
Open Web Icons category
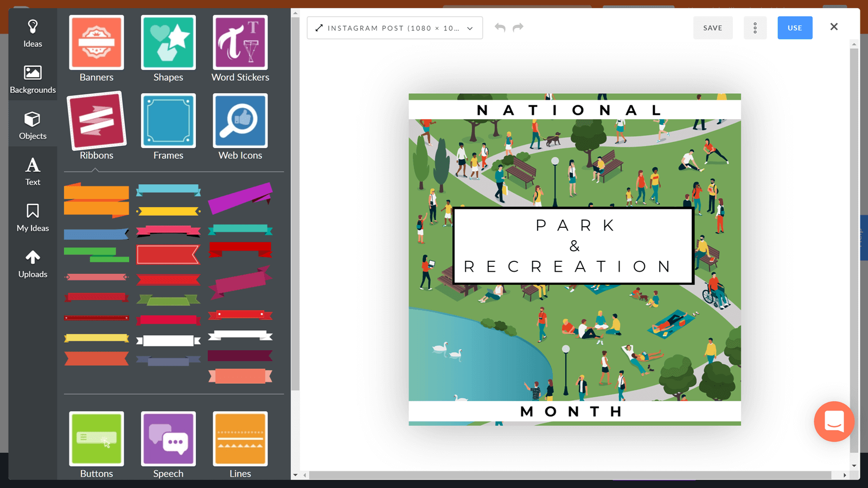pyautogui.click(x=240, y=127)
